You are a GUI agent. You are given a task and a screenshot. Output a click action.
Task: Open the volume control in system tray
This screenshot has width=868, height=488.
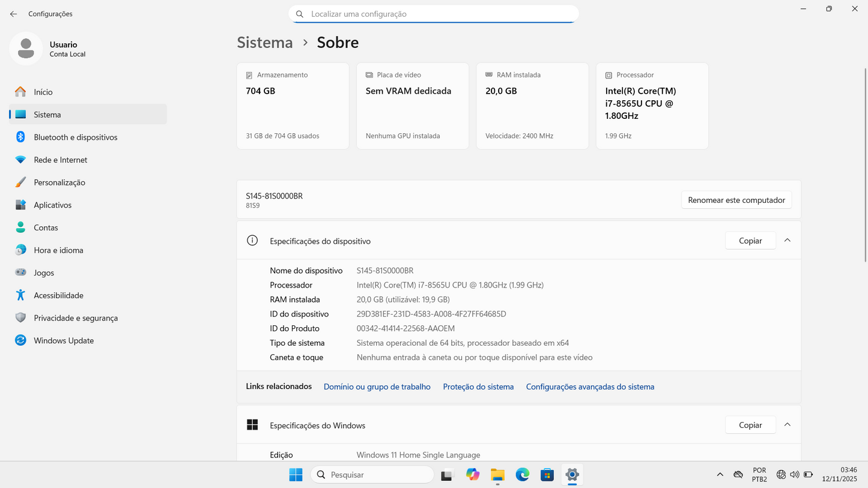(x=795, y=474)
